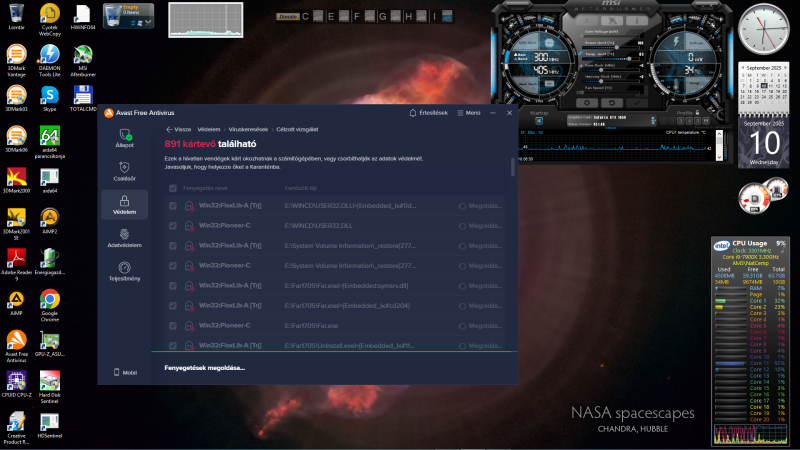Uncheck the E:\Far1705\Uninstall.exe row checkbox
Image resolution: width=800 pixels, height=450 pixels.
pos(173,346)
